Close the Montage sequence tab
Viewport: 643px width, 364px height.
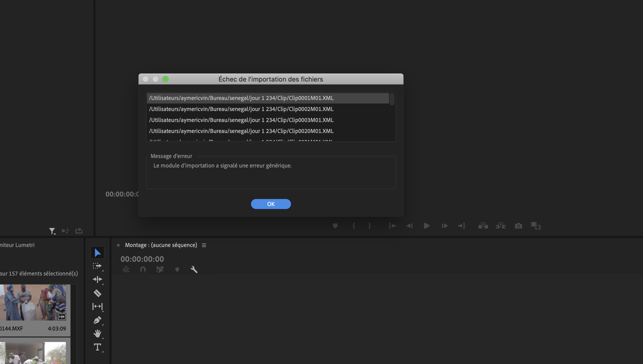point(118,245)
